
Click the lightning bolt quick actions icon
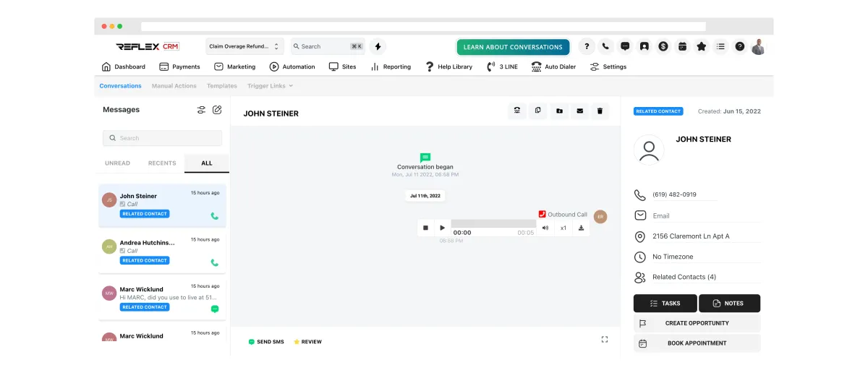(378, 46)
